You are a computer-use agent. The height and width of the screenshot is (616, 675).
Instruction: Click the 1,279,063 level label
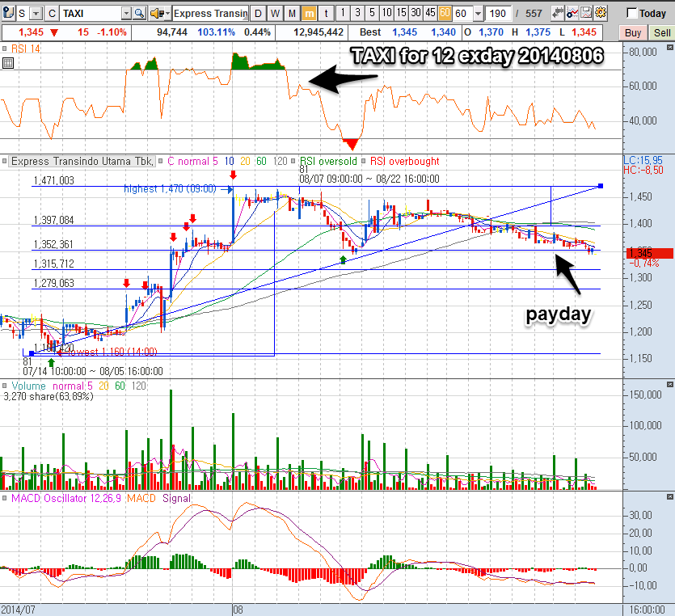point(54,283)
